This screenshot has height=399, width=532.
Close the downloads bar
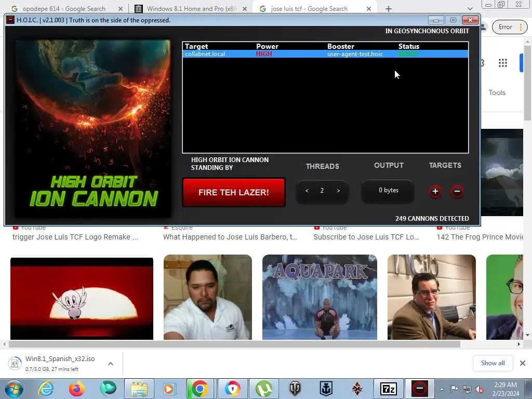[x=523, y=363]
